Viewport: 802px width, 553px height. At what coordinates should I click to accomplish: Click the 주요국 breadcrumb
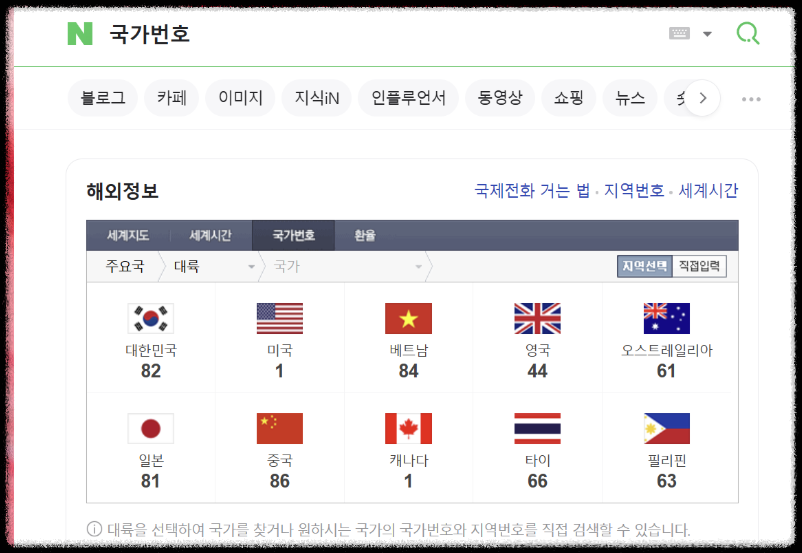tap(125, 266)
